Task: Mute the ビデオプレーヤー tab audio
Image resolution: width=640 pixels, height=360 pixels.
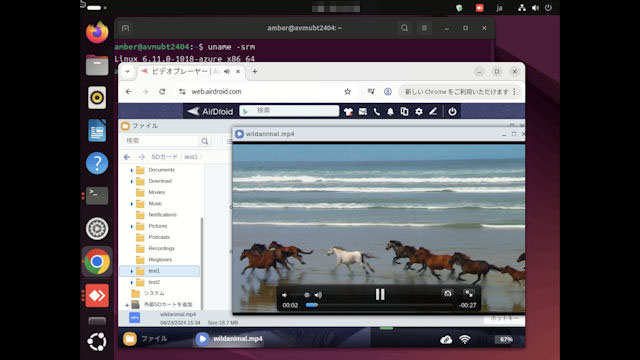Action: coord(227,71)
